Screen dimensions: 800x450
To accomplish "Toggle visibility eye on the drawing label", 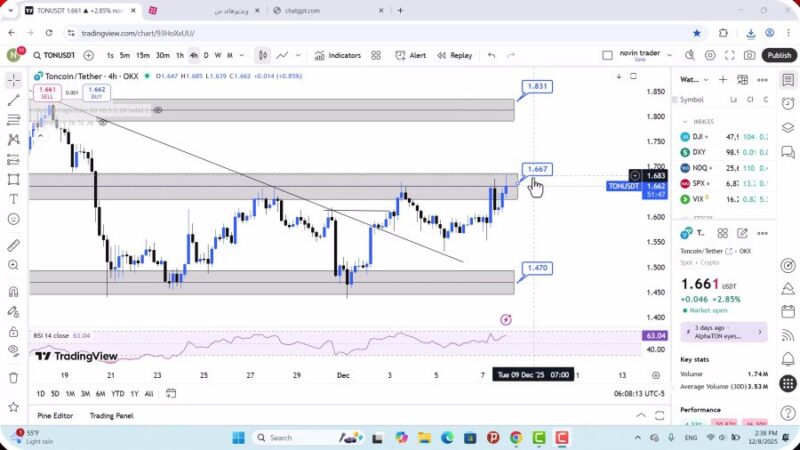I will coord(158,109).
